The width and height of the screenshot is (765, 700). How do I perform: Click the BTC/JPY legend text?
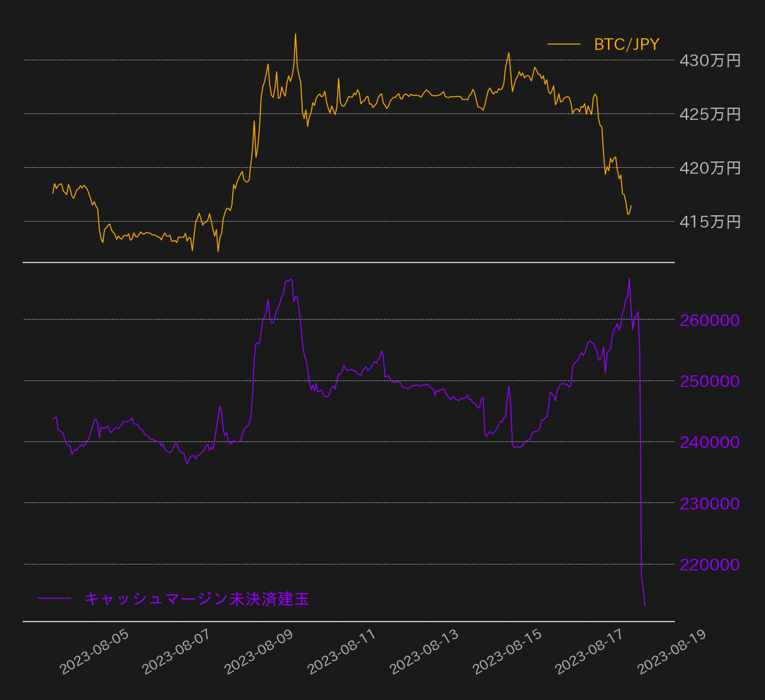626,44
